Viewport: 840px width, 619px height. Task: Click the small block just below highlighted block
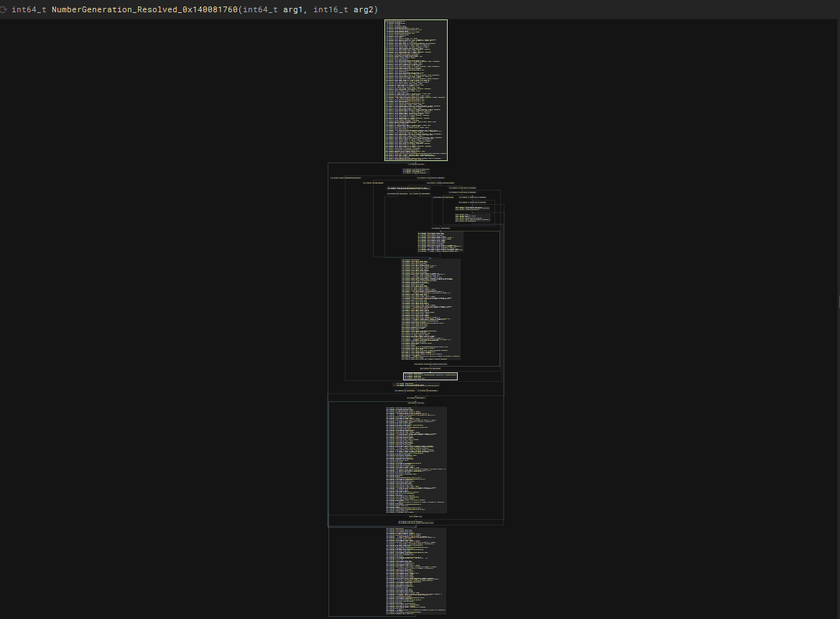415,385
